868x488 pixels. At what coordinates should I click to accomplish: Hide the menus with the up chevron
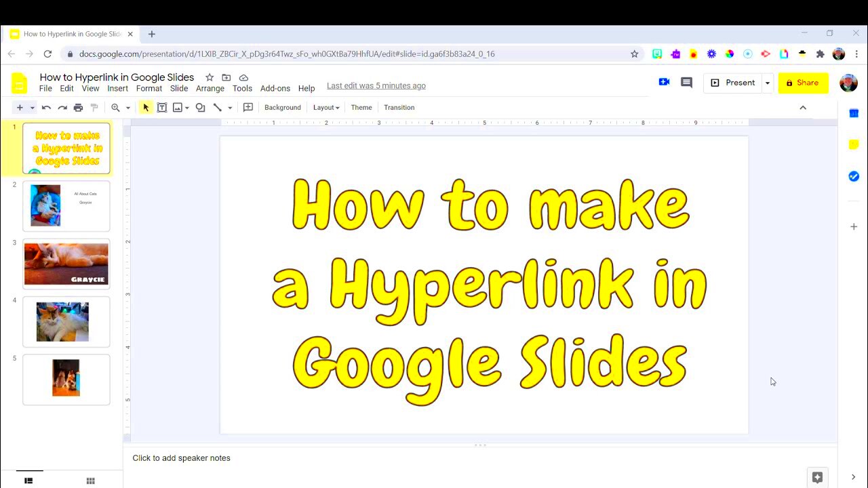click(x=803, y=107)
